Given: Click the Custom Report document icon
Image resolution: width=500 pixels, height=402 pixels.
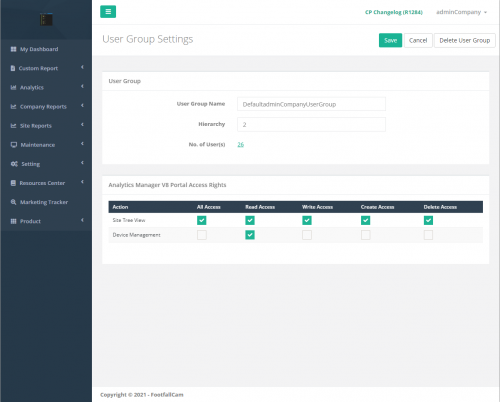Looking at the screenshot, I should pyautogui.click(x=13, y=68).
